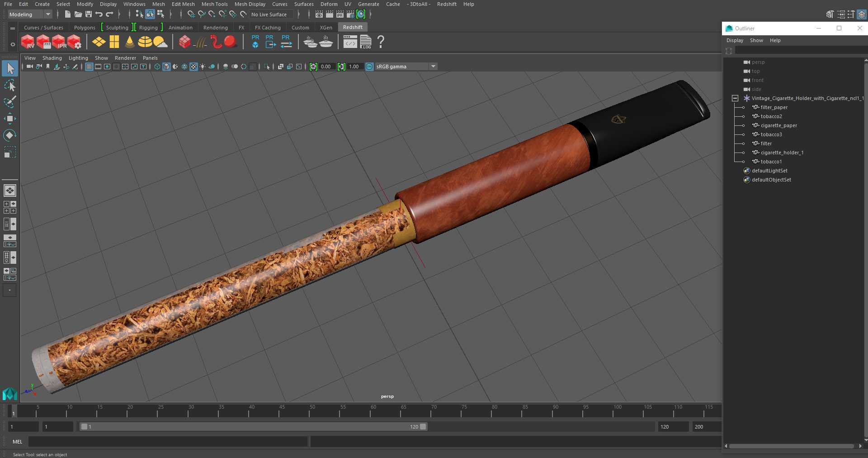Select cigarette_holder_1 in the Outliner
The width and height of the screenshot is (868, 458).
(782, 153)
